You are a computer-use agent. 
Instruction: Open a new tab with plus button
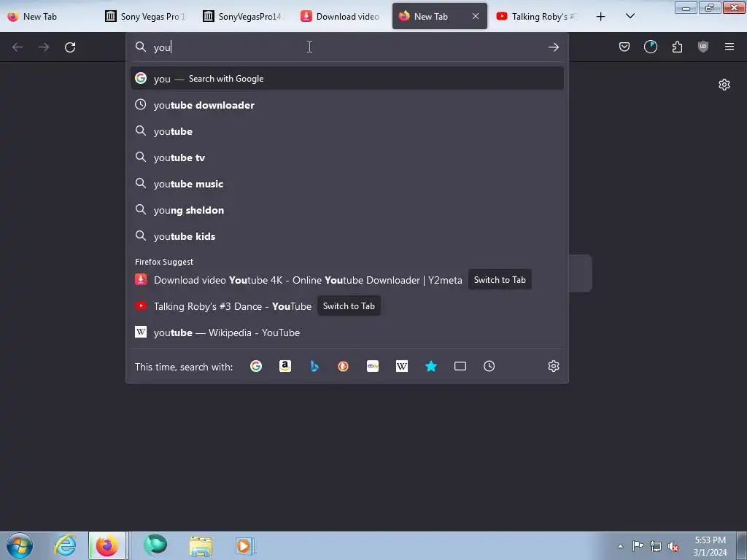(600, 17)
